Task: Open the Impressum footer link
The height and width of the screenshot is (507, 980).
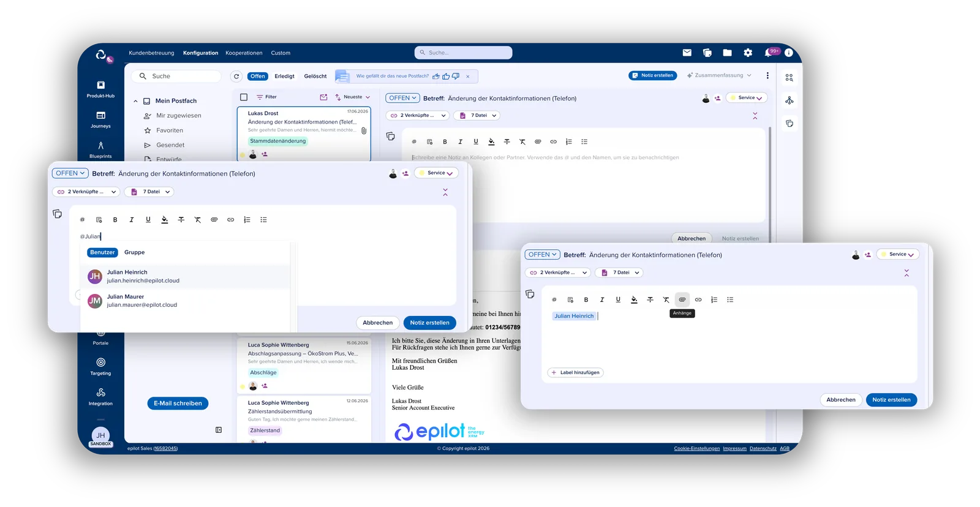Action: click(734, 449)
